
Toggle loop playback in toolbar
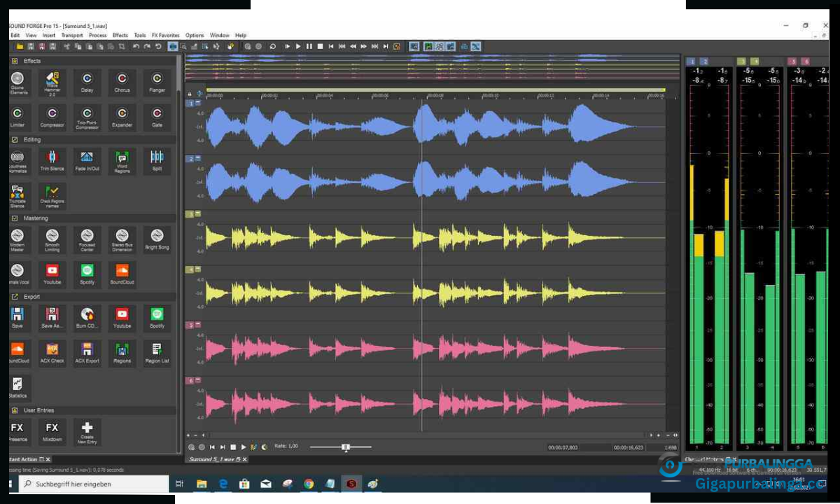pos(273,46)
